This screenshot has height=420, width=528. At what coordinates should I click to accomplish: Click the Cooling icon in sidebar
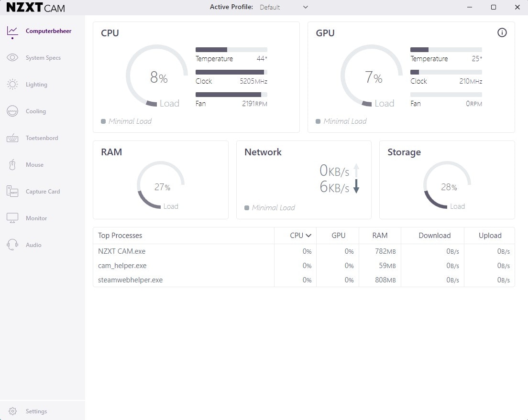(x=12, y=111)
